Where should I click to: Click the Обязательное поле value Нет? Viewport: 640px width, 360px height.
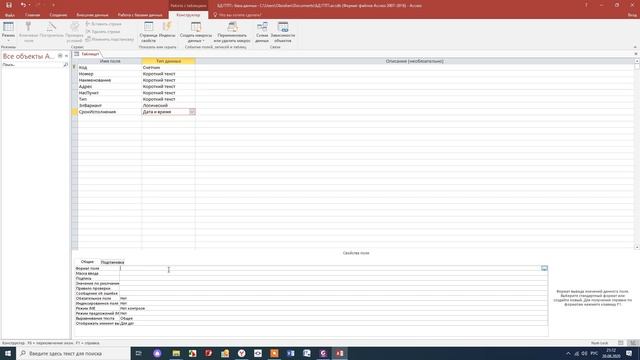pos(333,298)
